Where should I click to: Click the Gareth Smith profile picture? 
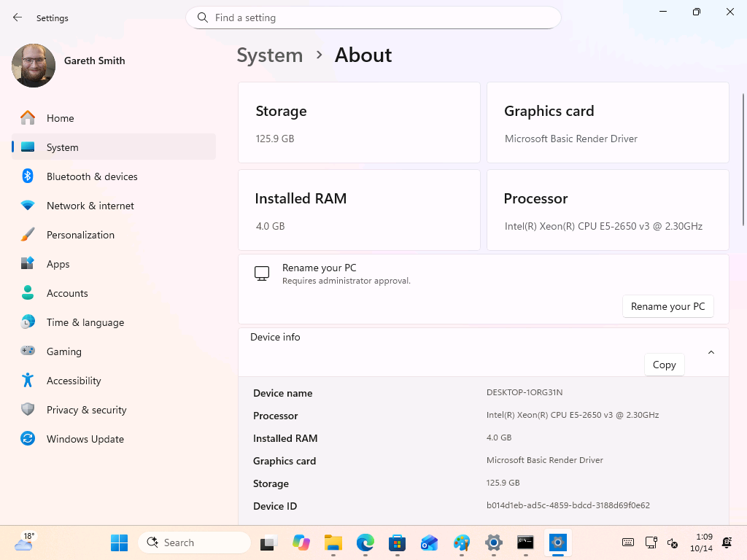point(34,66)
